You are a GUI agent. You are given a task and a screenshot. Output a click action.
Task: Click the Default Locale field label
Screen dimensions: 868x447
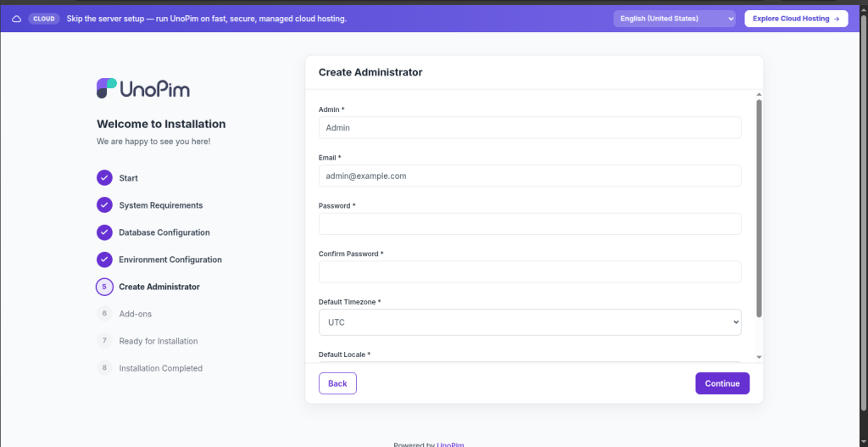[x=344, y=355]
